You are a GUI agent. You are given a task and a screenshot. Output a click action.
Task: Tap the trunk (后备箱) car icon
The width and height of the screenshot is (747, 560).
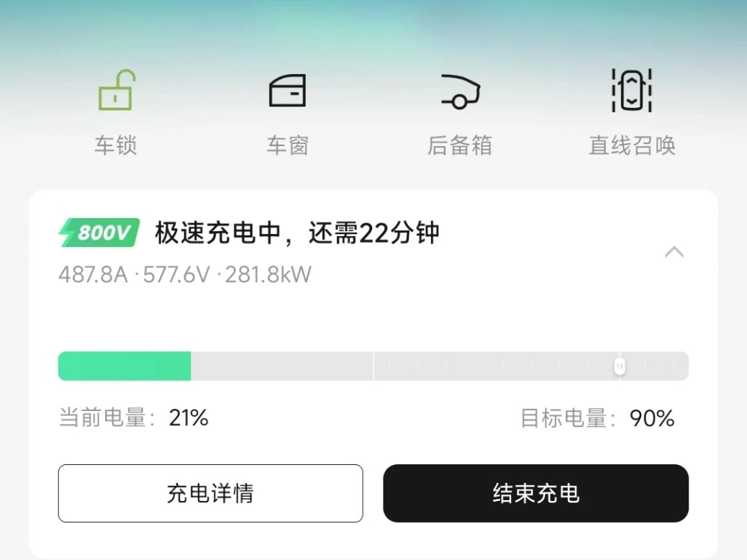[460, 91]
